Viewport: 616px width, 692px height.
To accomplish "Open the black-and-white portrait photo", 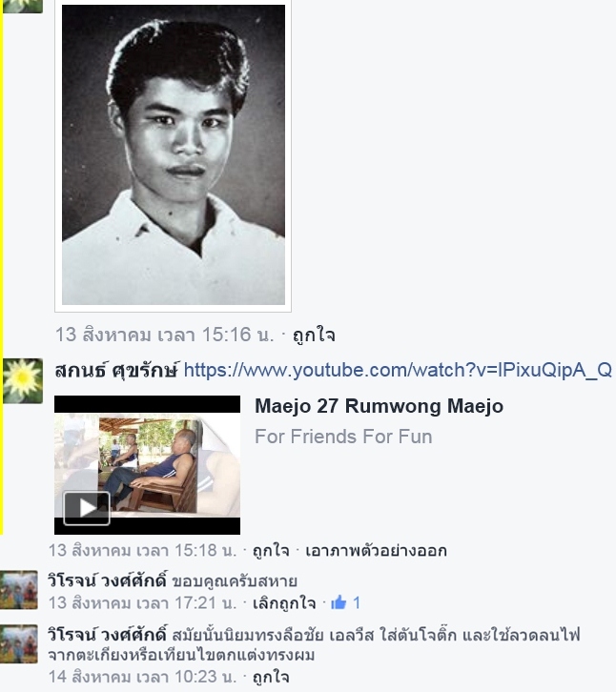I will pyautogui.click(x=174, y=154).
